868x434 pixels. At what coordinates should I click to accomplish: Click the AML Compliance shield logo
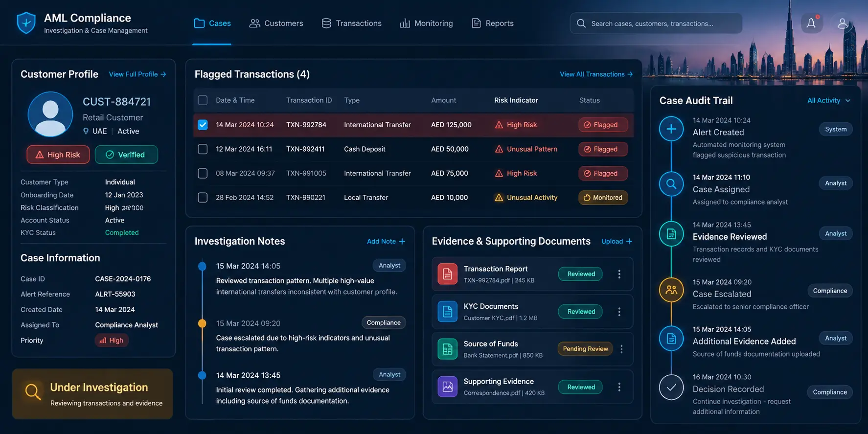26,23
